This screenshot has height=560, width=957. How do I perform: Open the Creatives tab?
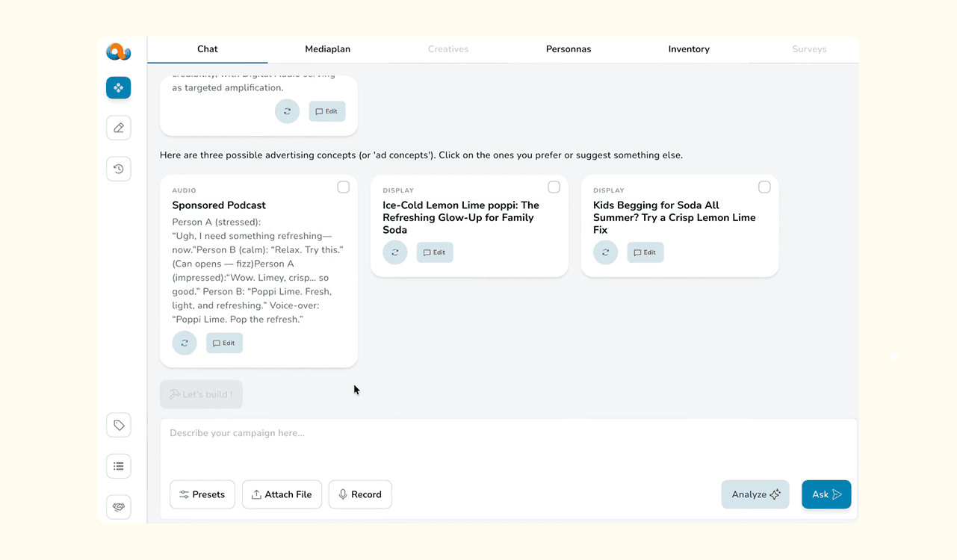coord(448,49)
